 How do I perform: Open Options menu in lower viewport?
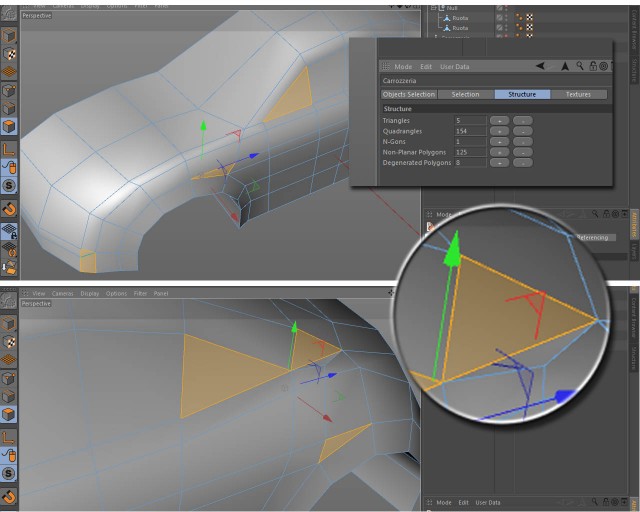(116, 293)
